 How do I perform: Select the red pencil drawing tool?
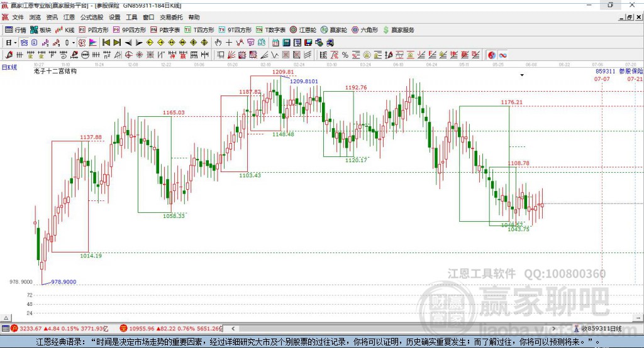9,55
